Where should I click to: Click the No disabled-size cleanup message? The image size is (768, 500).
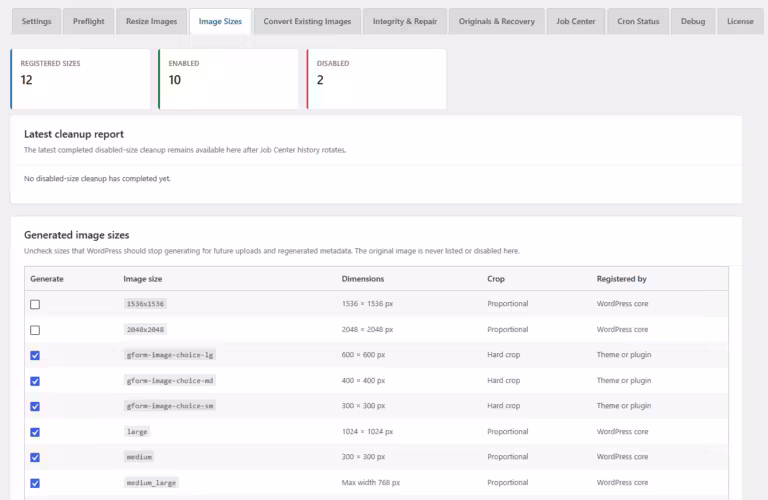[x=97, y=179]
